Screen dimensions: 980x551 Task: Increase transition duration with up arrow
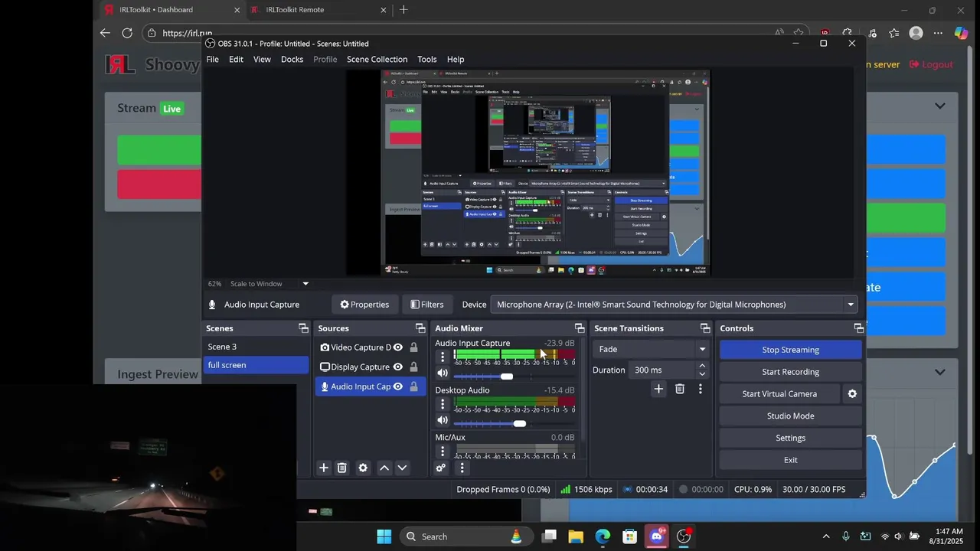[702, 366]
